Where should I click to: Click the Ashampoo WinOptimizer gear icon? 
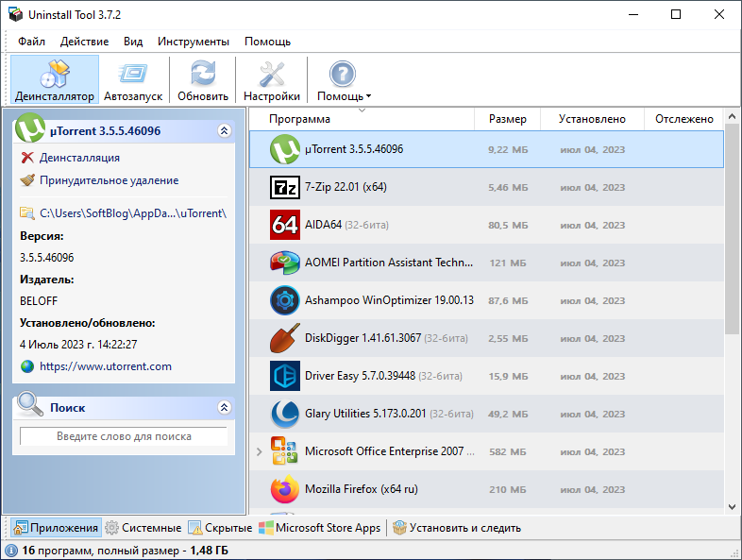[x=285, y=300]
